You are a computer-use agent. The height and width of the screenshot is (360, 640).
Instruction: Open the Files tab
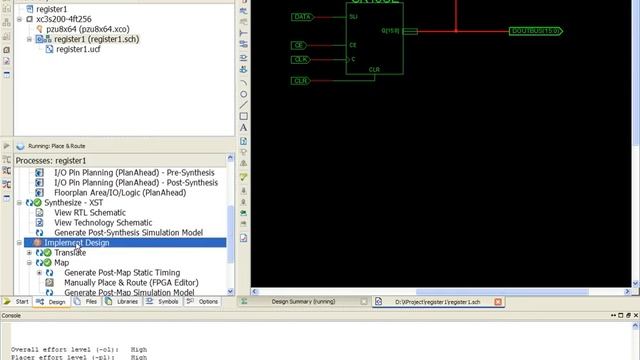point(86,302)
